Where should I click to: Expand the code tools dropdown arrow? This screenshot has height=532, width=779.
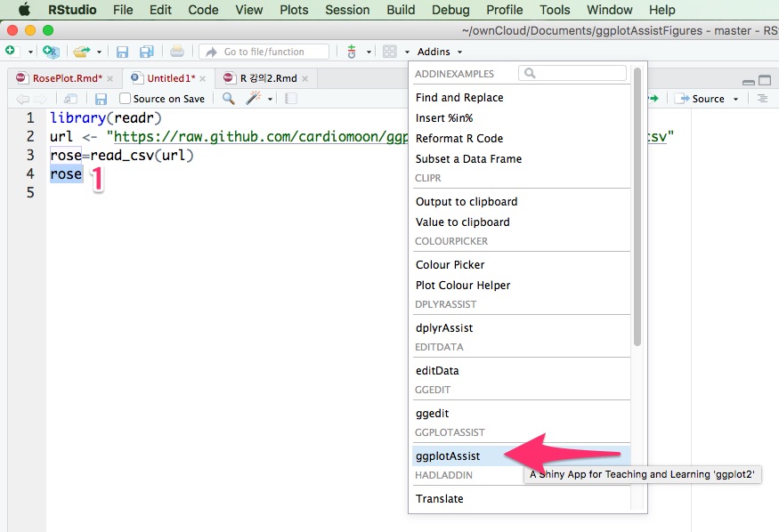click(270, 99)
